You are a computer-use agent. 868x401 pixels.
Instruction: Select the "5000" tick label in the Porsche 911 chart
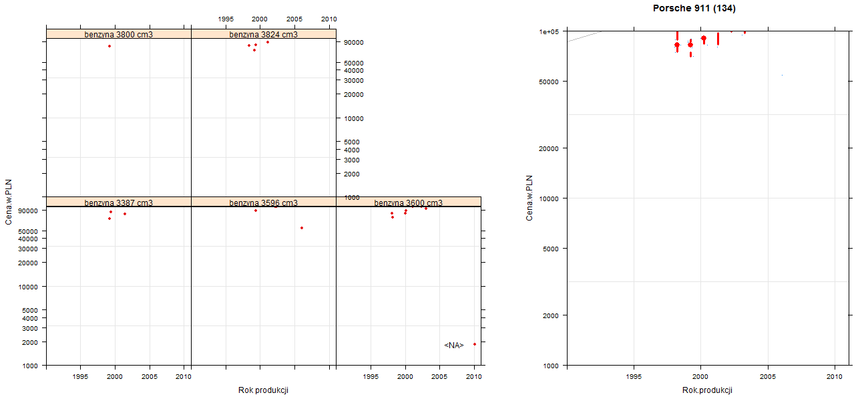(x=552, y=249)
